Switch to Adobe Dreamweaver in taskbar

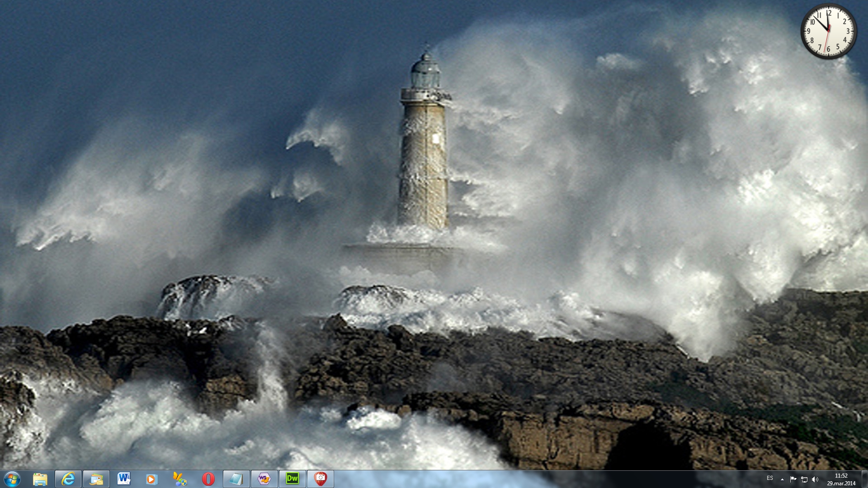(x=292, y=479)
